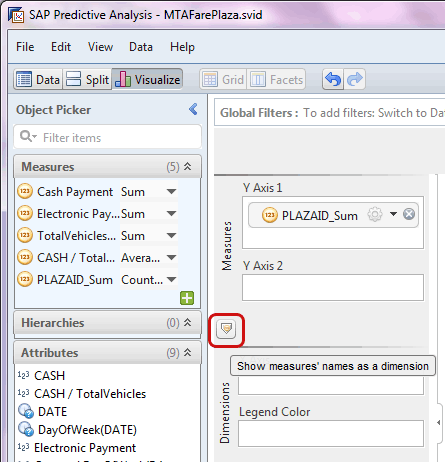Open the File menu

[25, 47]
